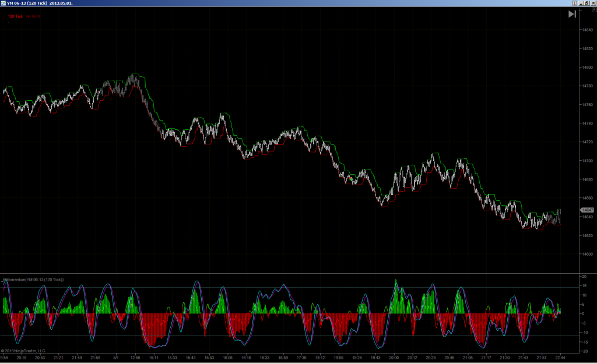597x364 pixels.
Task: Click the 14720 price axis label
Action: tap(588, 142)
